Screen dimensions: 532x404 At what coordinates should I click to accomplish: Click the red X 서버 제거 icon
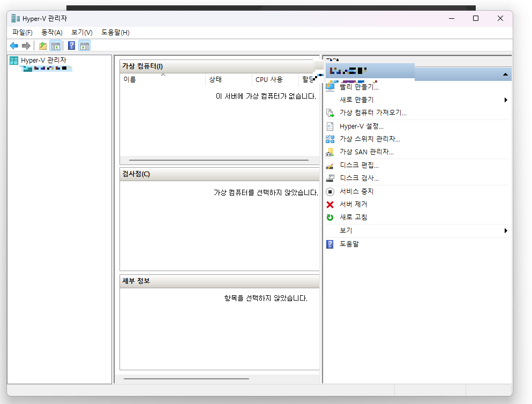[330, 205]
